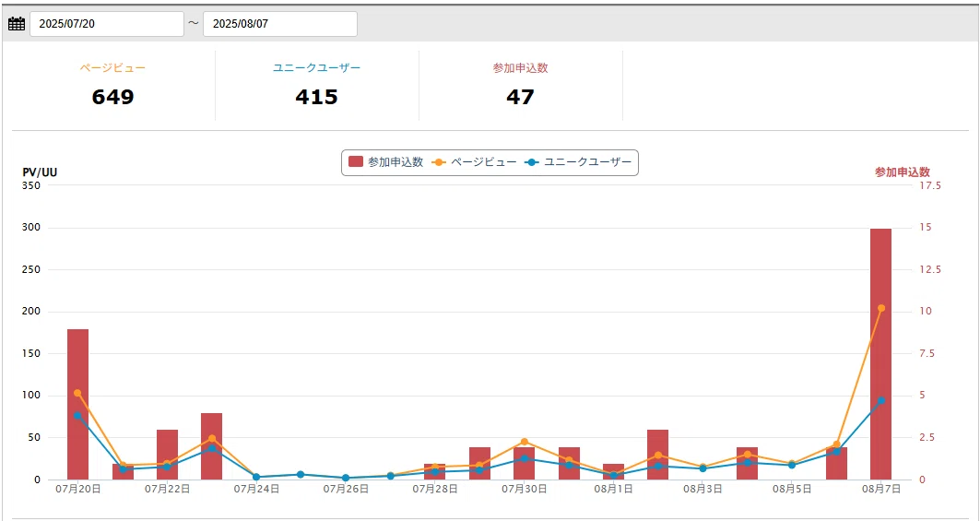Click the orange page view point on 07月20日
The width and height of the screenshot is (980, 521).
(77, 394)
